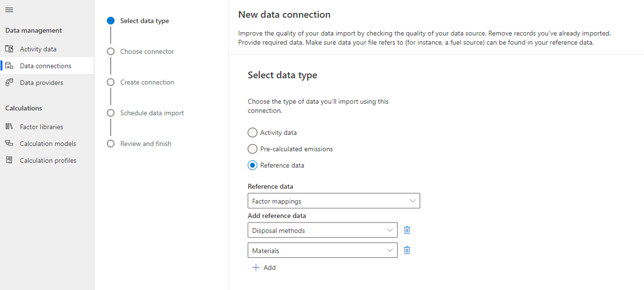
Task: Click the Factor libraries books icon
Action: point(9,127)
